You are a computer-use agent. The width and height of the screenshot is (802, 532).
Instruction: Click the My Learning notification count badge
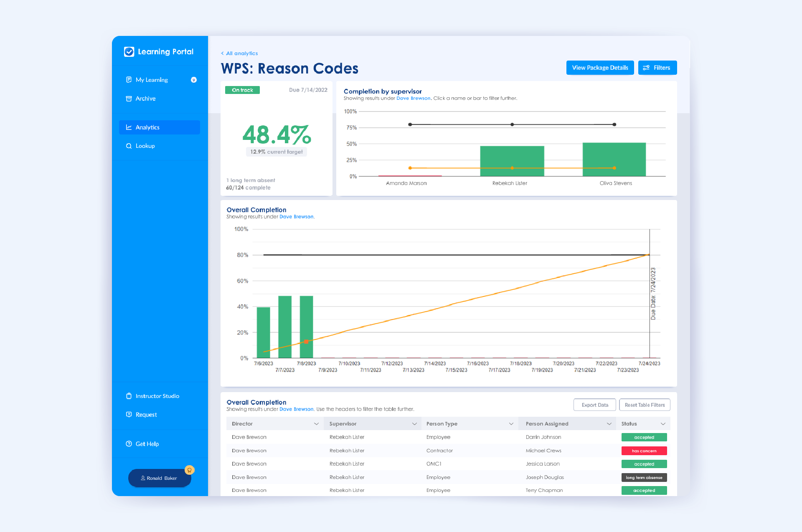click(x=194, y=80)
